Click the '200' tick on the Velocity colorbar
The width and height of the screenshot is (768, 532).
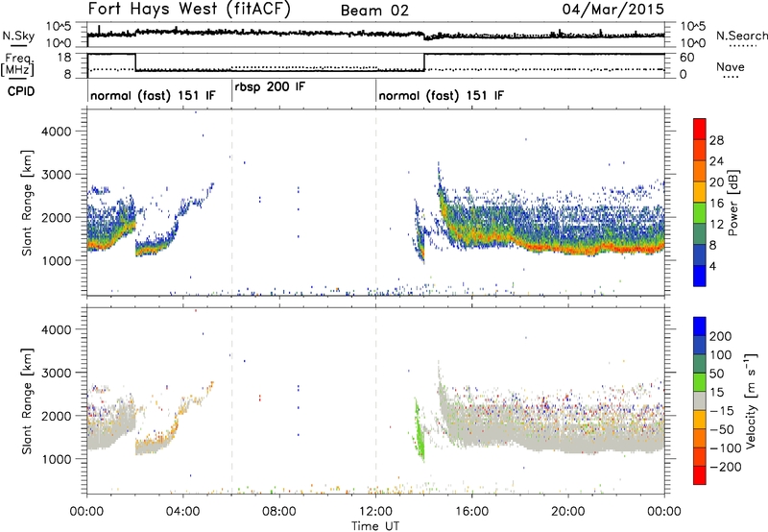pyautogui.click(x=721, y=336)
